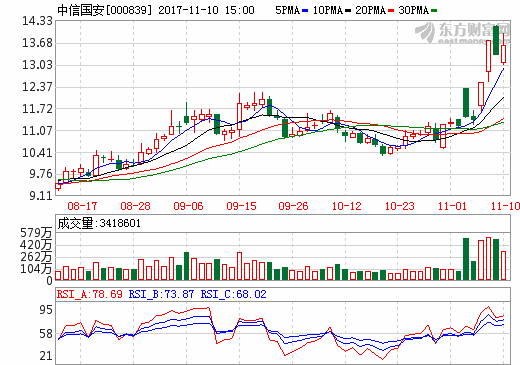The width and height of the screenshot is (520, 365).
Task: Click the RSI_A:78.69 indicator value
Action: pyautogui.click(x=90, y=294)
